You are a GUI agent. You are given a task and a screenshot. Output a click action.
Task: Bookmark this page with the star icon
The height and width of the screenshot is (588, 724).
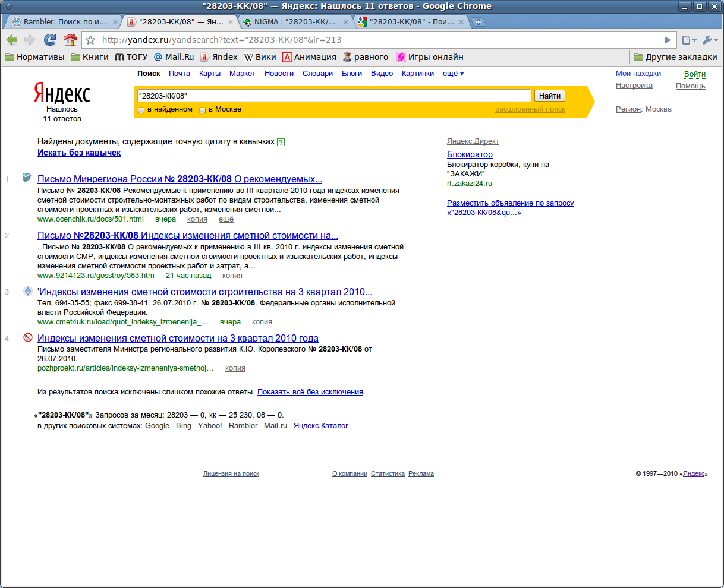tap(90, 40)
